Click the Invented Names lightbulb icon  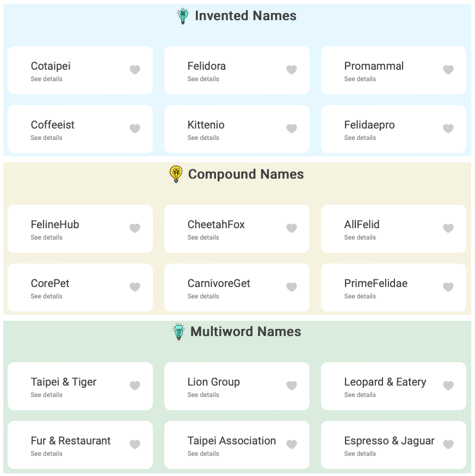click(x=183, y=16)
